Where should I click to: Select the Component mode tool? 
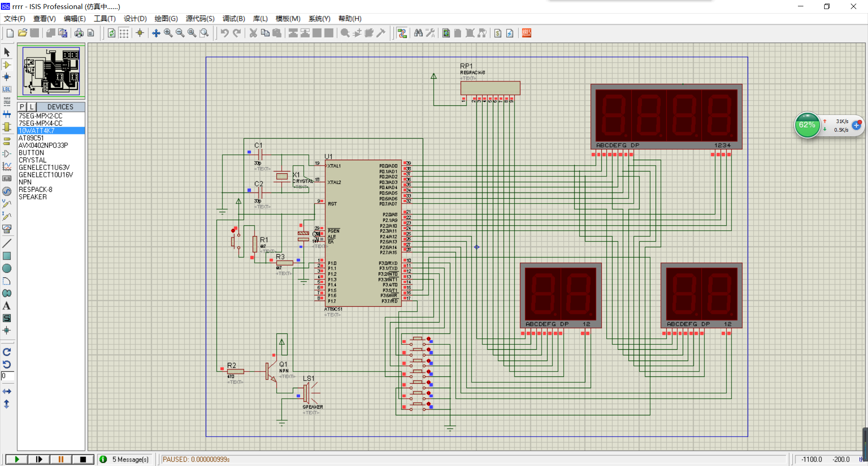(7, 65)
